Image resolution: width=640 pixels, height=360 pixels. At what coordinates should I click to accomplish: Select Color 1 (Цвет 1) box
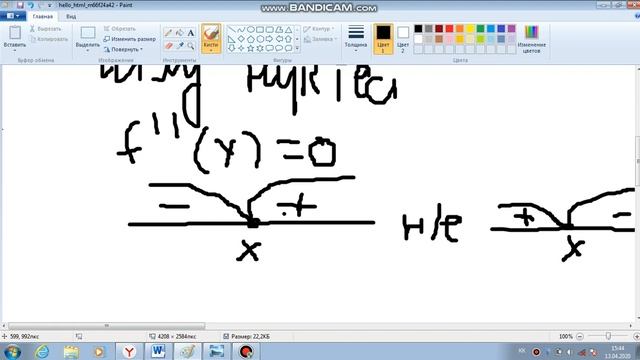383,39
